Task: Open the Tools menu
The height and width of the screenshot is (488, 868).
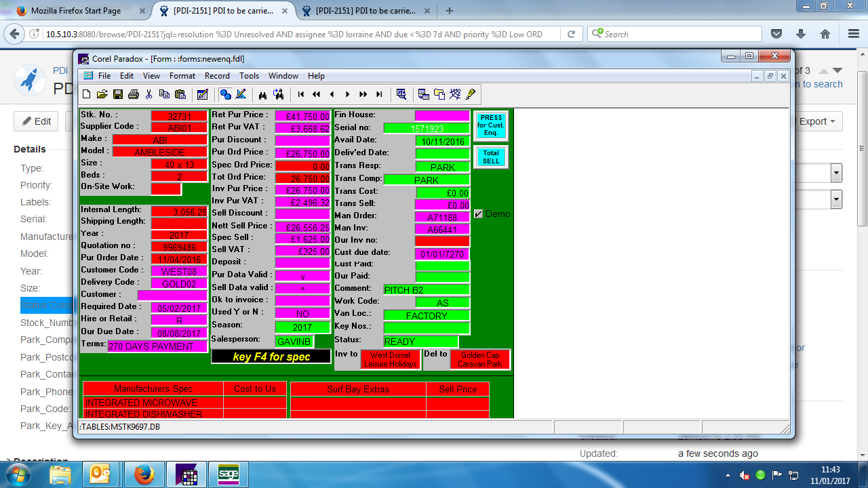Action: (x=249, y=76)
